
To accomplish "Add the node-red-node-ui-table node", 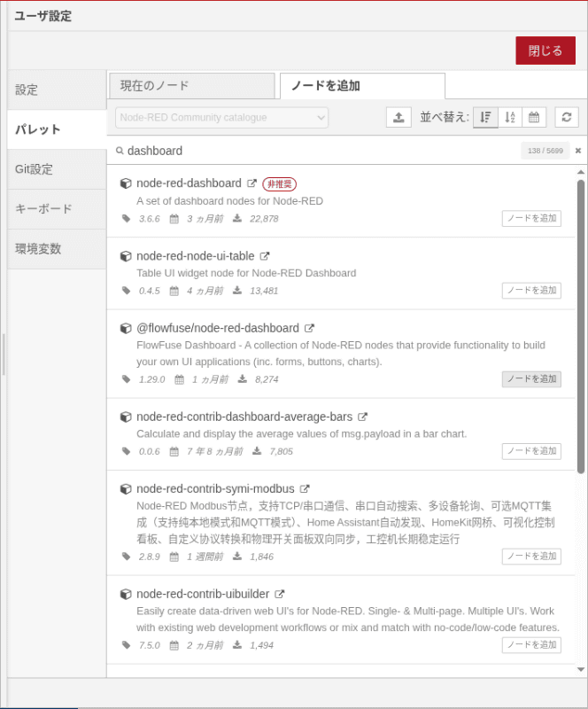I will (x=531, y=291).
